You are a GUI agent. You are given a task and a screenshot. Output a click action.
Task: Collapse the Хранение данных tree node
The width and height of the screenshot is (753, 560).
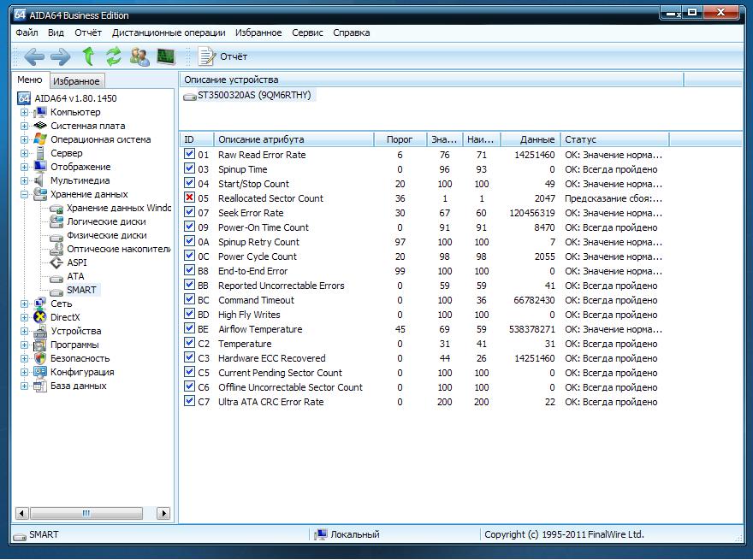point(25,194)
